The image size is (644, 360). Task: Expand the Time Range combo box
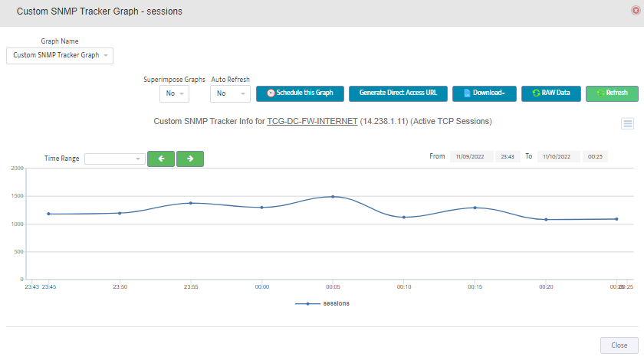[115, 159]
